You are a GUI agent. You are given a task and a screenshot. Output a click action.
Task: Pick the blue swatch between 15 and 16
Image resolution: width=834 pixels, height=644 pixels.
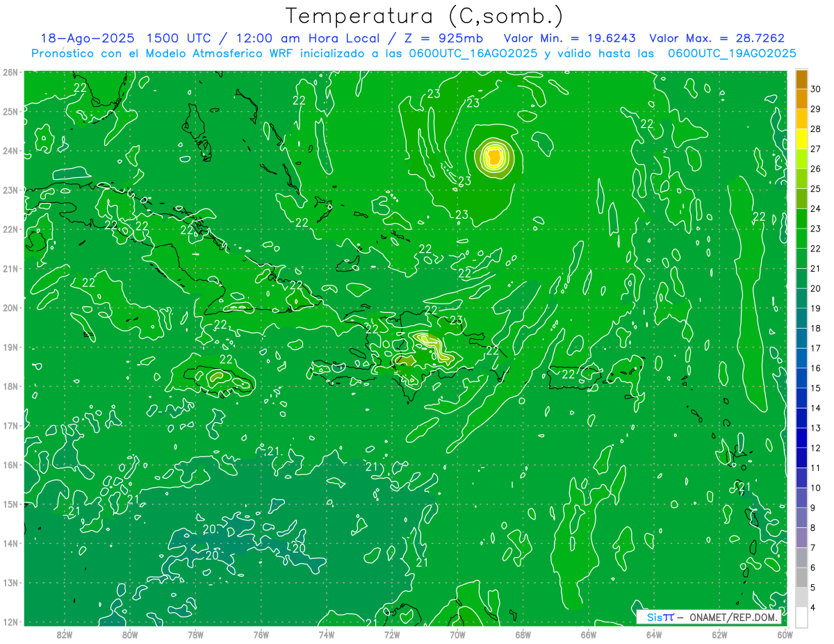point(801,378)
